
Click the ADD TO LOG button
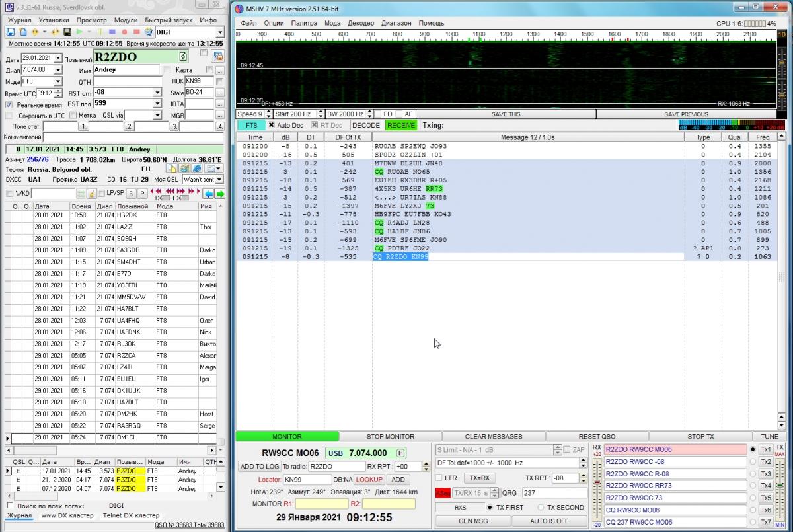(259, 467)
